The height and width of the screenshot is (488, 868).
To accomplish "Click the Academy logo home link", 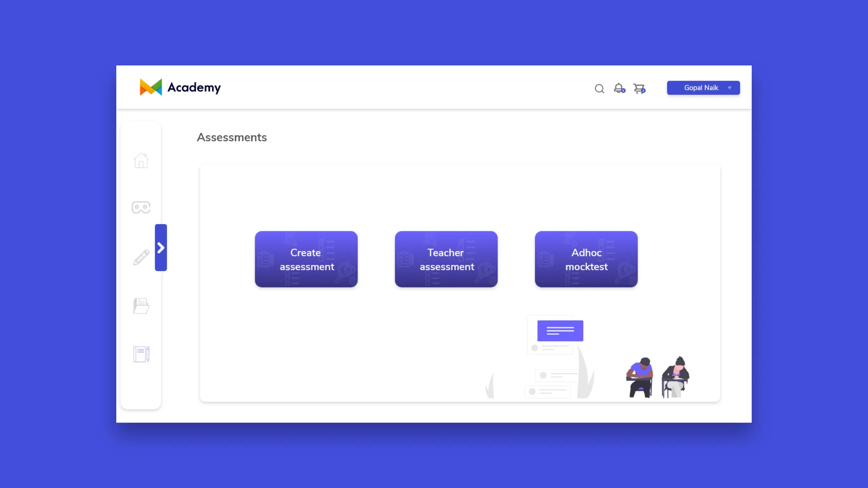I will click(x=179, y=87).
